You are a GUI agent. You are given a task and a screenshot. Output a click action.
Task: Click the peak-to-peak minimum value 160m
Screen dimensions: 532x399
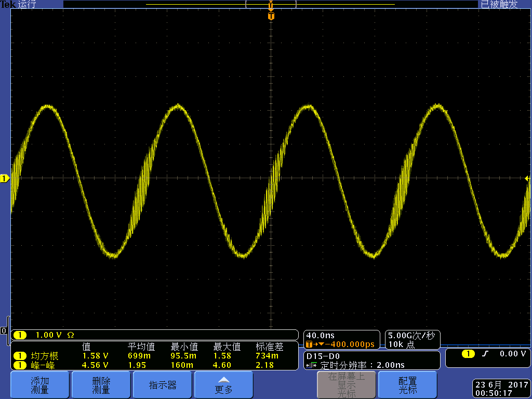point(182,365)
